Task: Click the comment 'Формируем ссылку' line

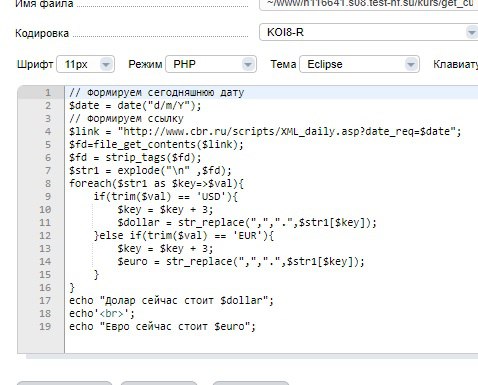Action: pos(126,119)
